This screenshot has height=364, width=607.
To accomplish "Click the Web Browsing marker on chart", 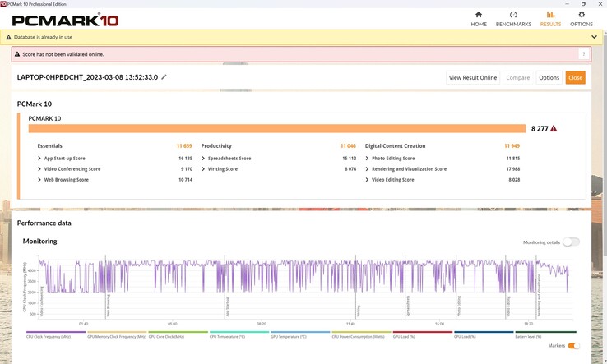I will click(x=108, y=306).
